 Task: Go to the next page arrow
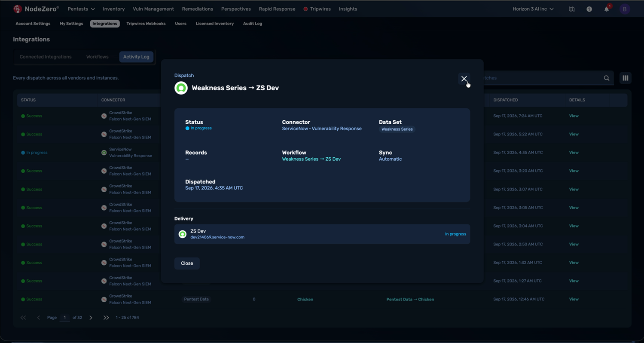click(91, 318)
